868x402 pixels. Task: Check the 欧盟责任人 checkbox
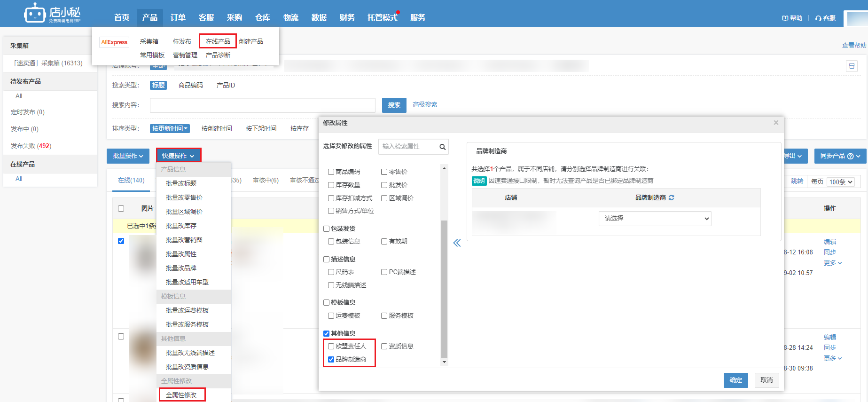pos(331,347)
